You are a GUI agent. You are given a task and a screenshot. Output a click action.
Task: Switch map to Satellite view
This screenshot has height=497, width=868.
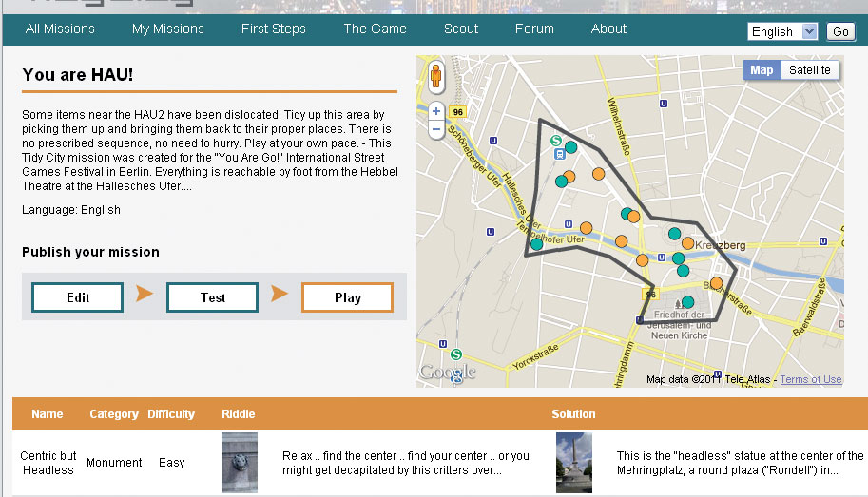(810, 70)
